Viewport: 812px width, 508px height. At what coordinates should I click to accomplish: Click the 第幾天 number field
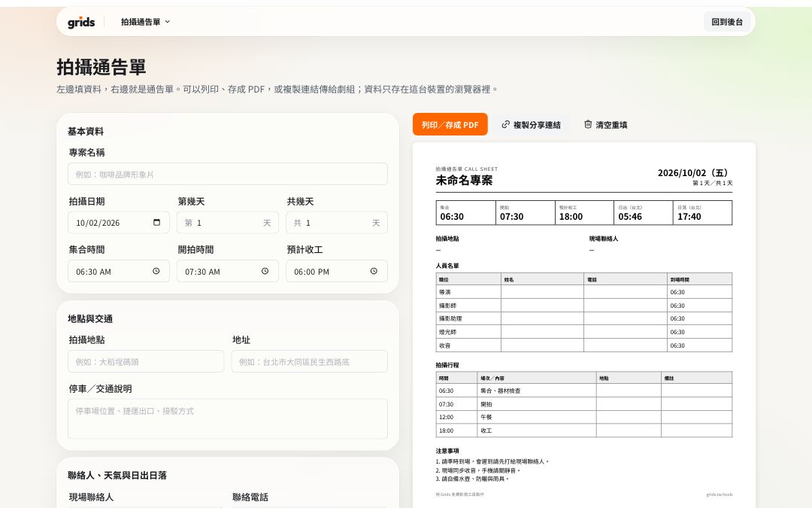tap(227, 222)
